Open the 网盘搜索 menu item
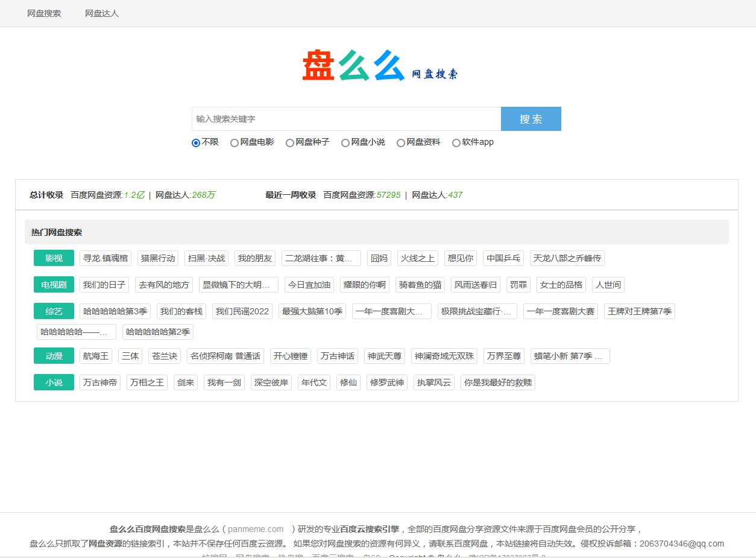Viewport: 756px width, 558px height. (x=45, y=13)
